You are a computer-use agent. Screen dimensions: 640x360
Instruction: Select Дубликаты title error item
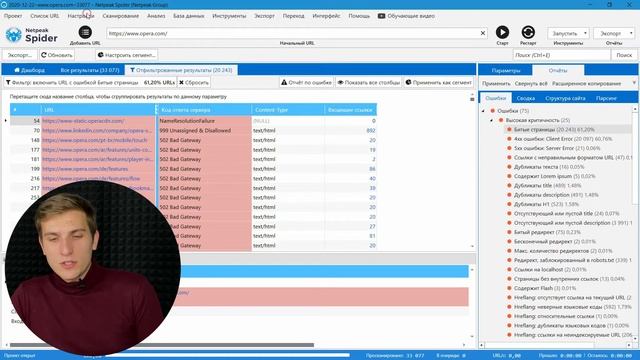[547, 186]
